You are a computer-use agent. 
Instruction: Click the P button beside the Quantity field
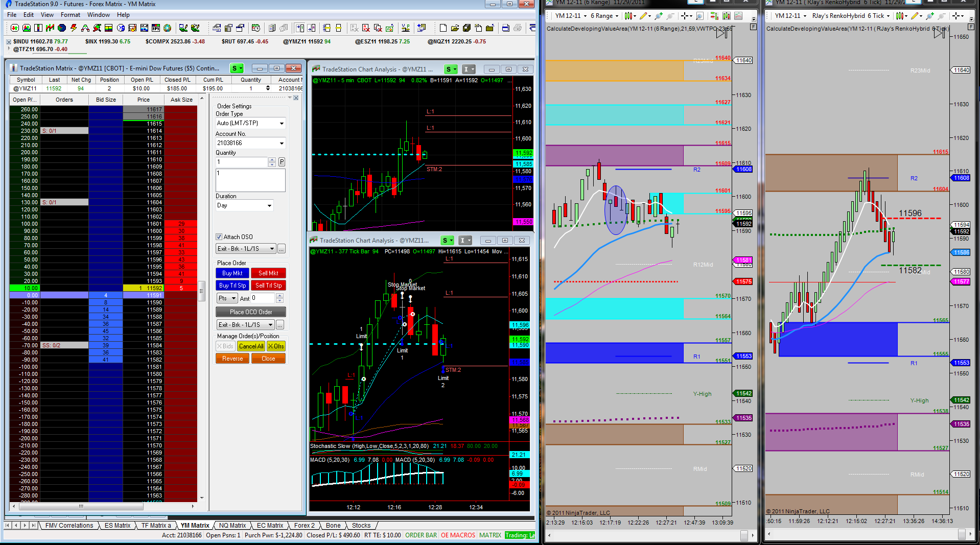tap(282, 162)
